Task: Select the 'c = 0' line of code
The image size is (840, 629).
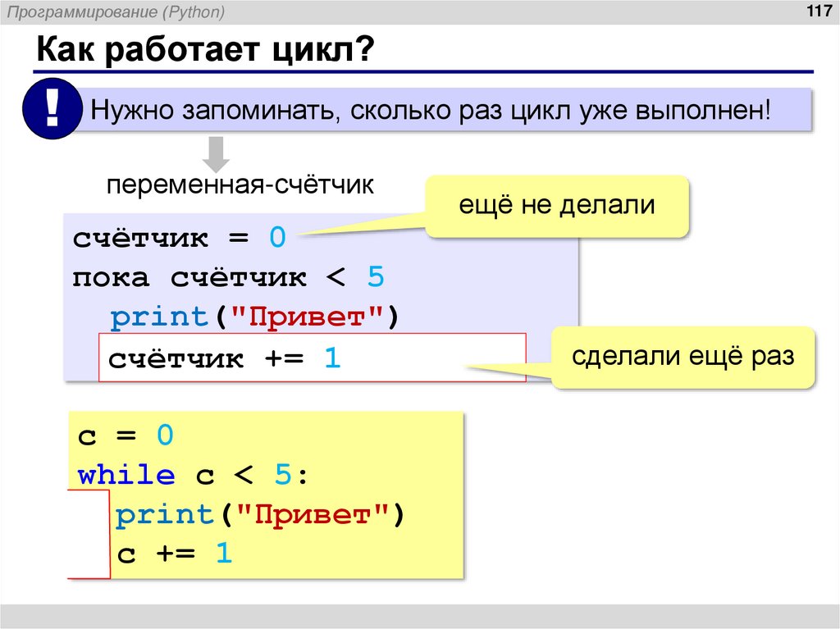Action: [x=123, y=435]
